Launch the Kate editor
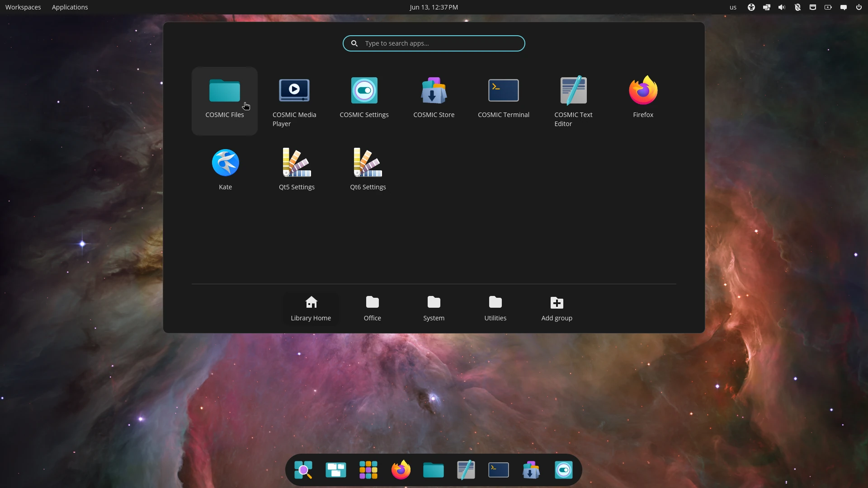Screen dimensions: 868x488 pos(225,169)
